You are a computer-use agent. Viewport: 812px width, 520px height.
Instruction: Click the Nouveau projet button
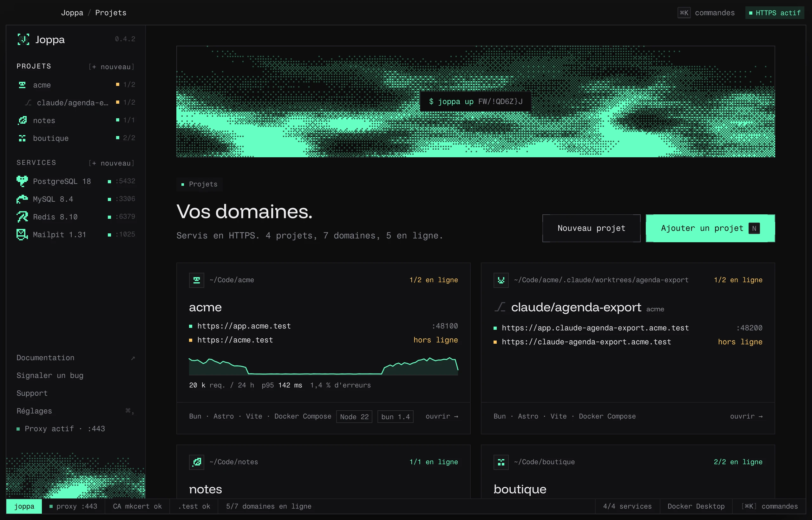pyautogui.click(x=592, y=228)
